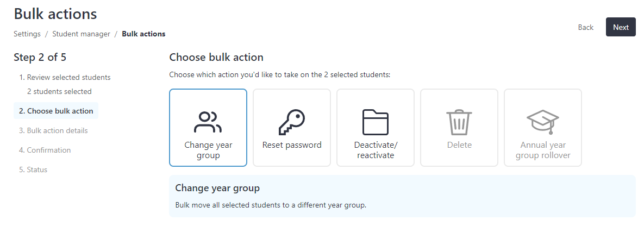Choose the Deactivate/reactivate folder icon

point(376,122)
